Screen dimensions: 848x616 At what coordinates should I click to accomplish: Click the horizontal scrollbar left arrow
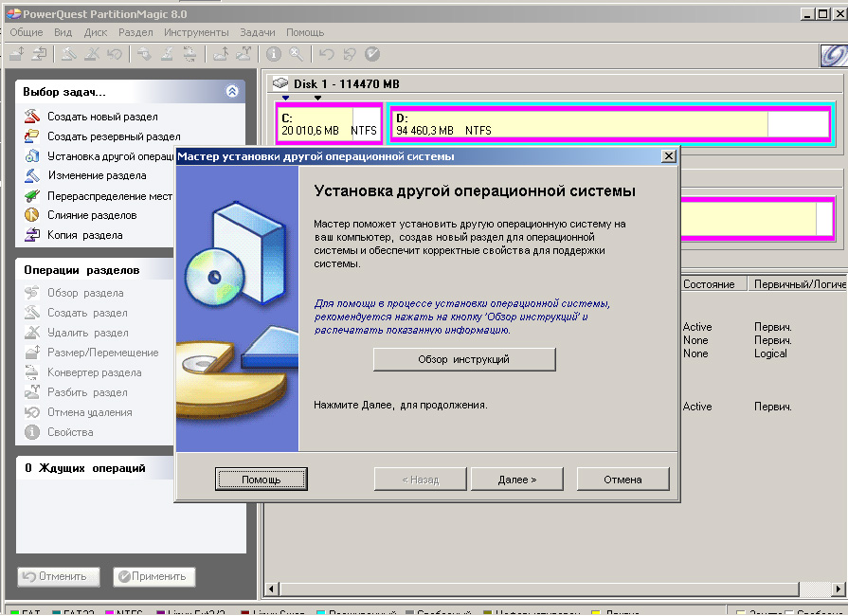click(272, 589)
